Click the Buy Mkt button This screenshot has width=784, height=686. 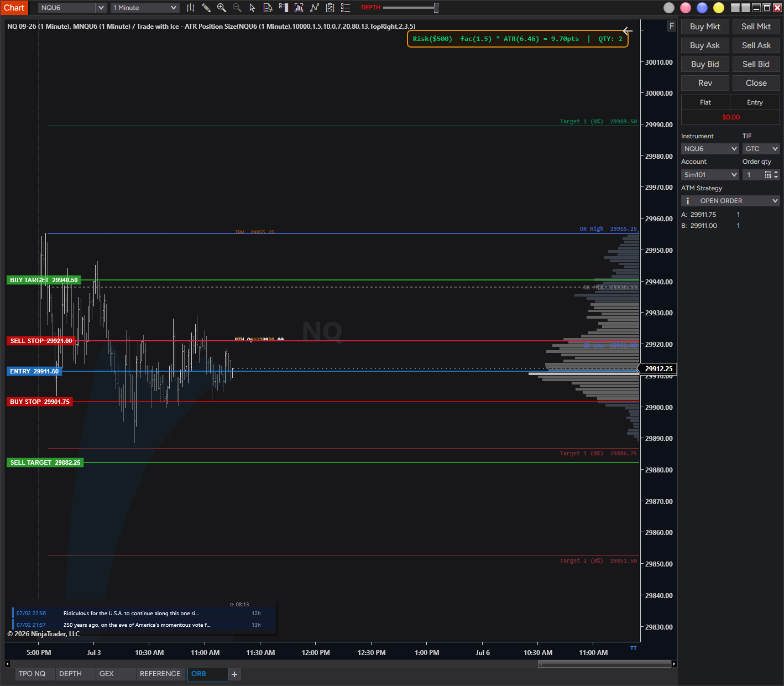(705, 27)
